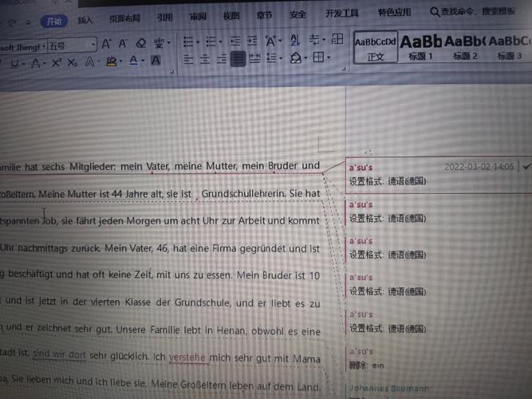
Task: Apply the 正文 style
Action: [375, 48]
